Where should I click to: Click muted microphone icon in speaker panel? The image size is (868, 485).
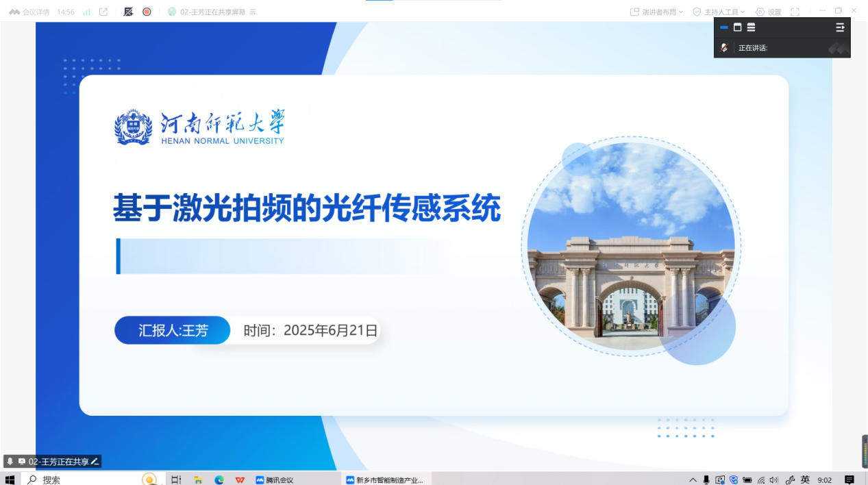724,48
